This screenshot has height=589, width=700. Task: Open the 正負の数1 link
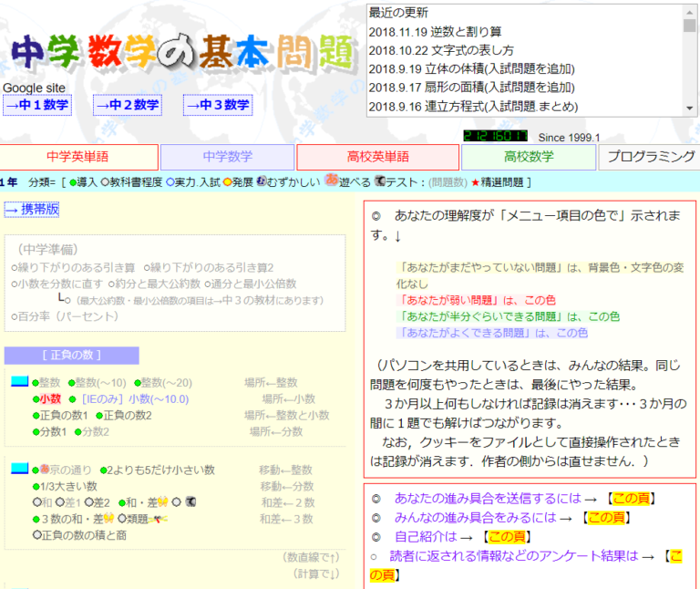coord(64,415)
